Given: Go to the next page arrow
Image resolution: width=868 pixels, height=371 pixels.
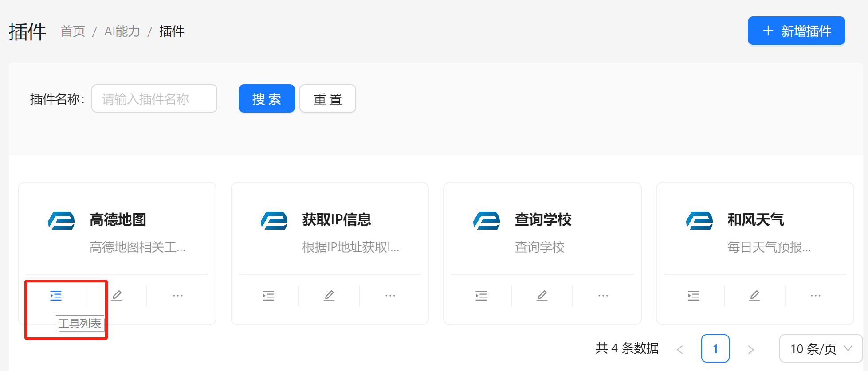Looking at the screenshot, I should click(x=751, y=349).
